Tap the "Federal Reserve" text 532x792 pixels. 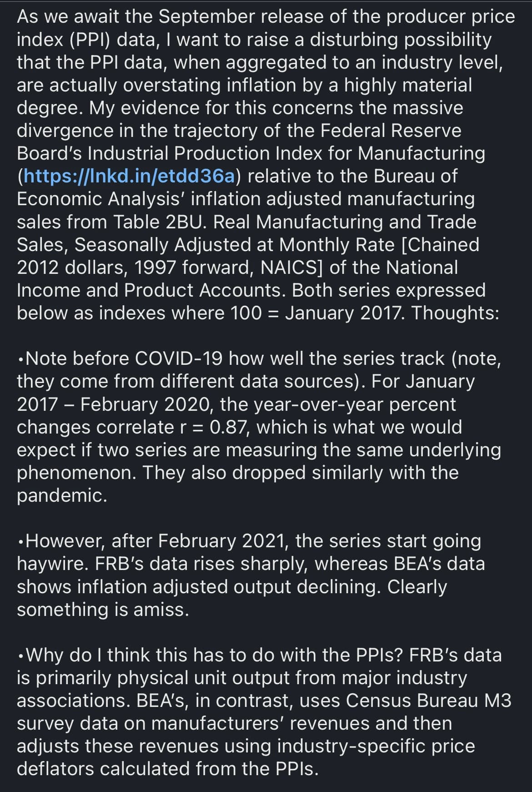point(391,131)
